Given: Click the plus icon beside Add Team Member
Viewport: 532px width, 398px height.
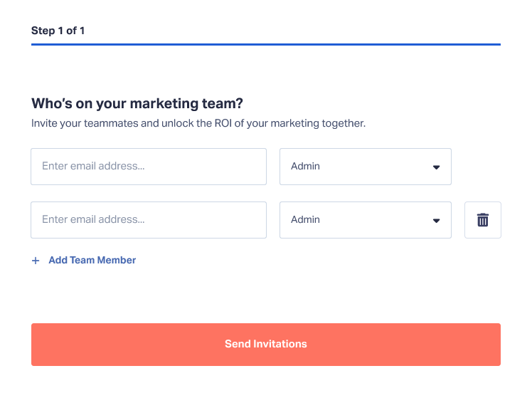Looking at the screenshot, I should pyautogui.click(x=36, y=261).
